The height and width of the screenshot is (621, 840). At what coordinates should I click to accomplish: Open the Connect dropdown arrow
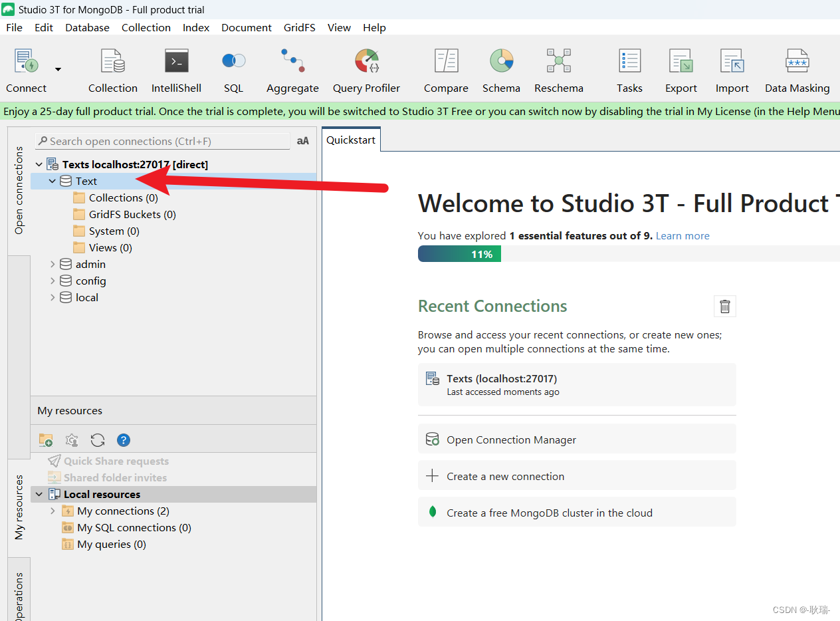pyautogui.click(x=58, y=69)
